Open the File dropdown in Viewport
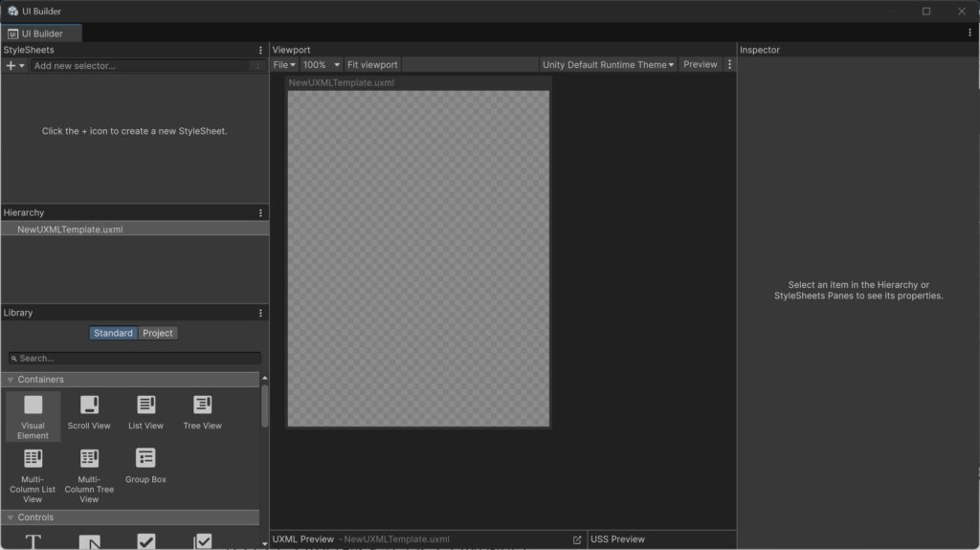980x550 pixels. coord(283,65)
